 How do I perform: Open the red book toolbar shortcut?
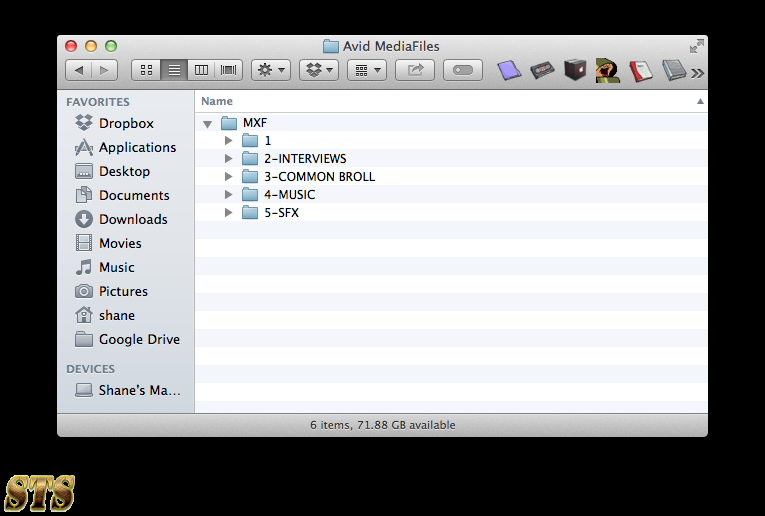[x=641, y=71]
